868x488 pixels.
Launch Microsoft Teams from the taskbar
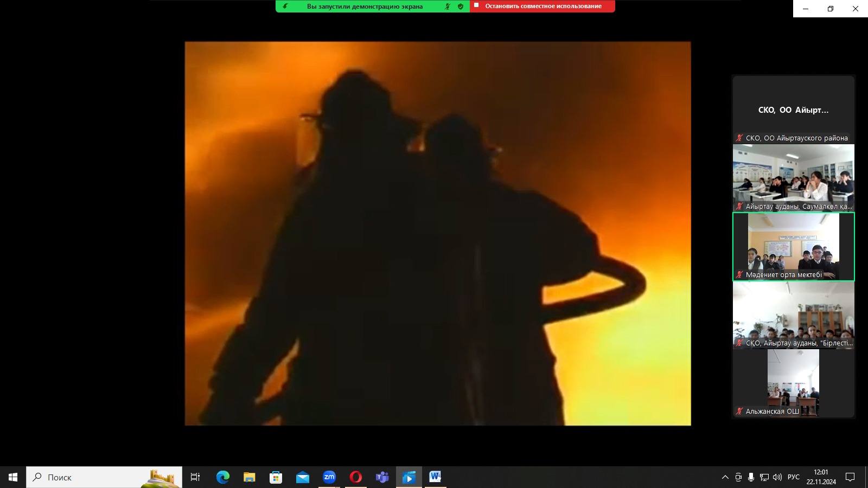pos(382,477)
